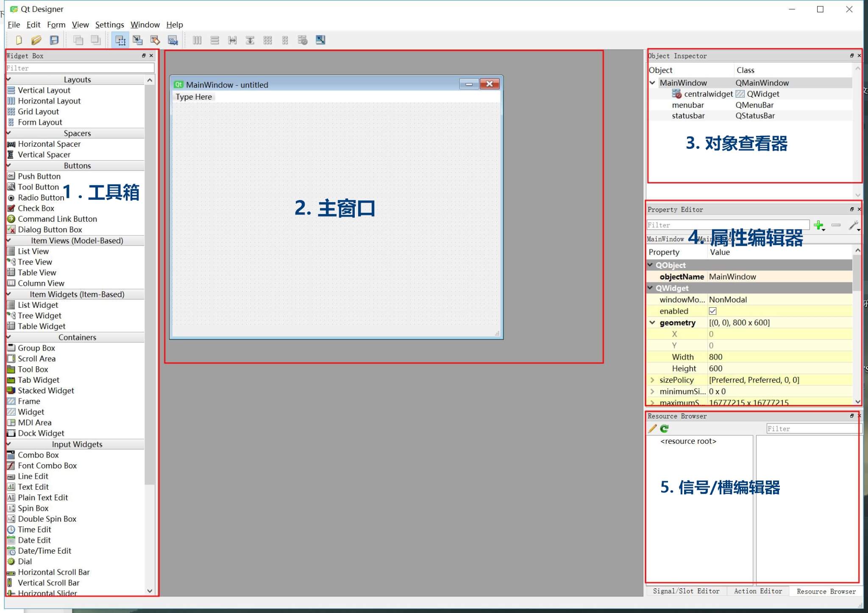Collapse the geometry property row
Image resolution: width=868 pixels, height=613 pixels.
click(x=652, y=323)
